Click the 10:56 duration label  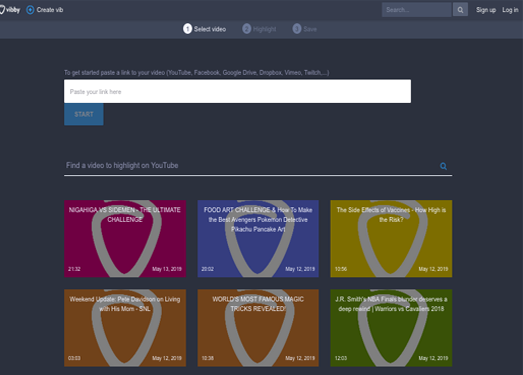341,269
